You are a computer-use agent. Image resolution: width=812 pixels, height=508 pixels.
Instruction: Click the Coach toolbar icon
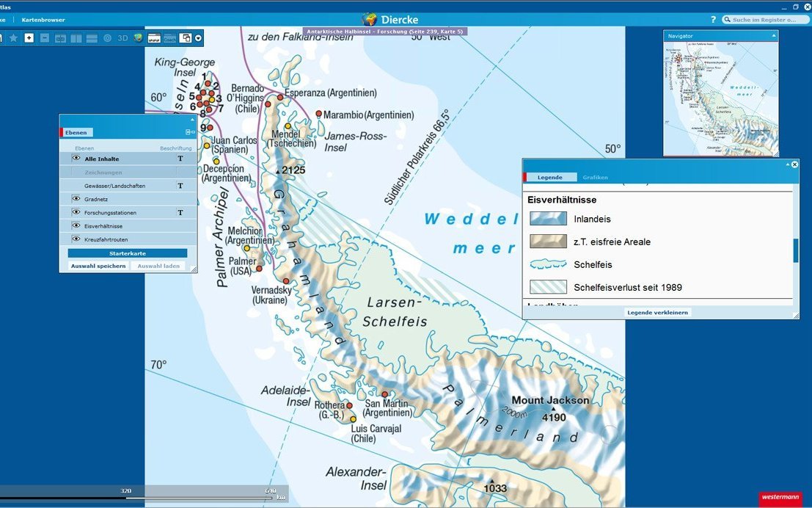(x=169, y=37)
